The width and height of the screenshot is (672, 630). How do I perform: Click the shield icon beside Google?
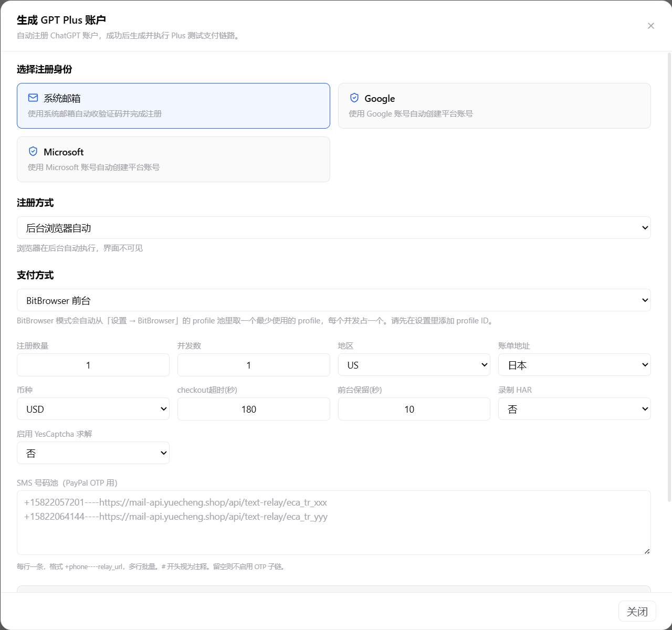354,98
